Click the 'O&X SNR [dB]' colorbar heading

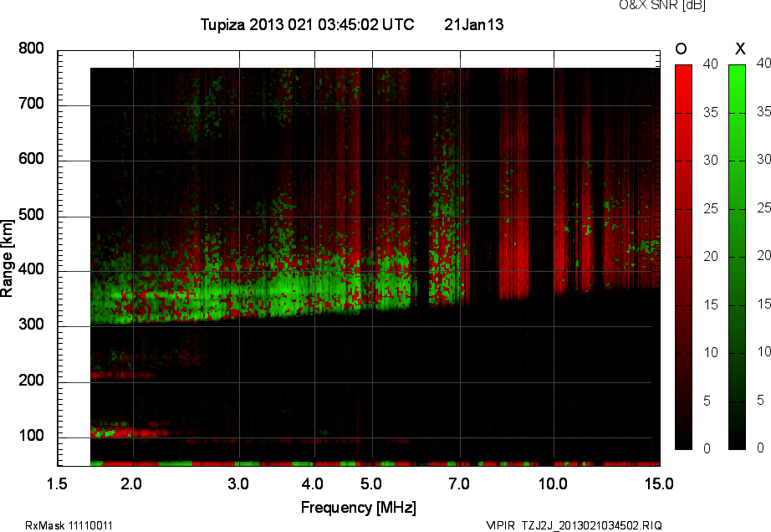click(x=661, y=5)
